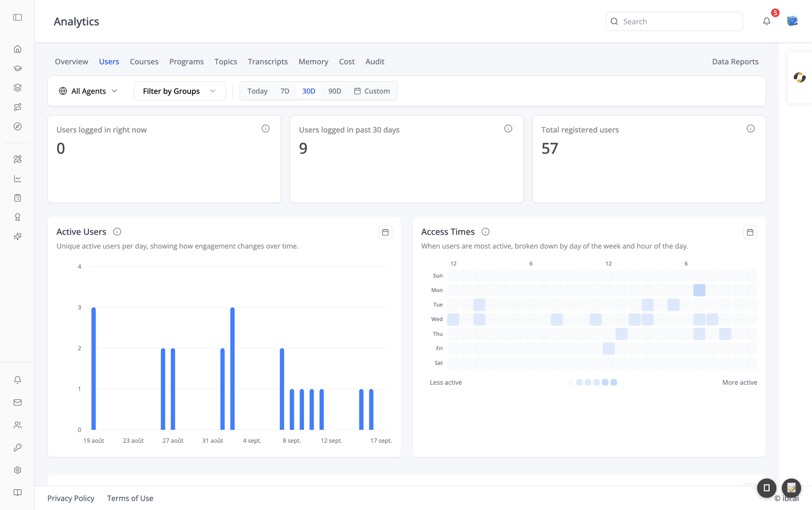Choose the Custom date range option
This screenshot has height=510, width=812.
(372, 91)
